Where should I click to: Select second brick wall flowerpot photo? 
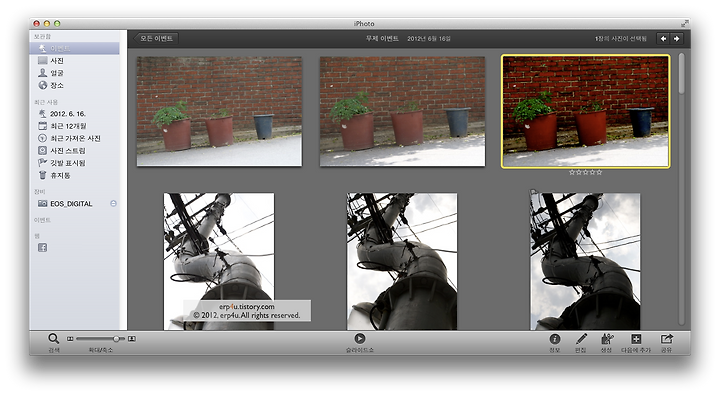pos(402,111)
